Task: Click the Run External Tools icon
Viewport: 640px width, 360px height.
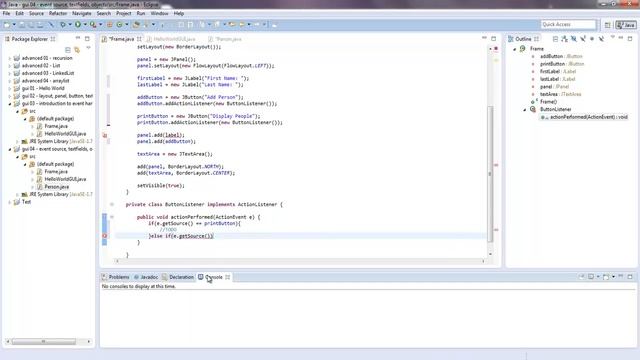Action: point(93,25)
